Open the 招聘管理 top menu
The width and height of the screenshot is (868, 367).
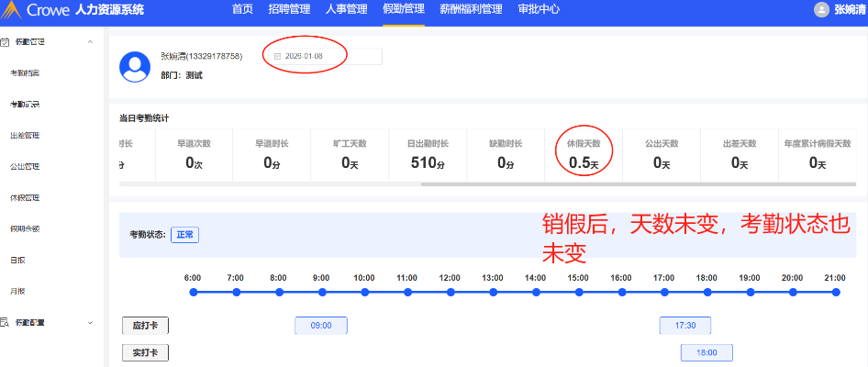coord(289,10)
